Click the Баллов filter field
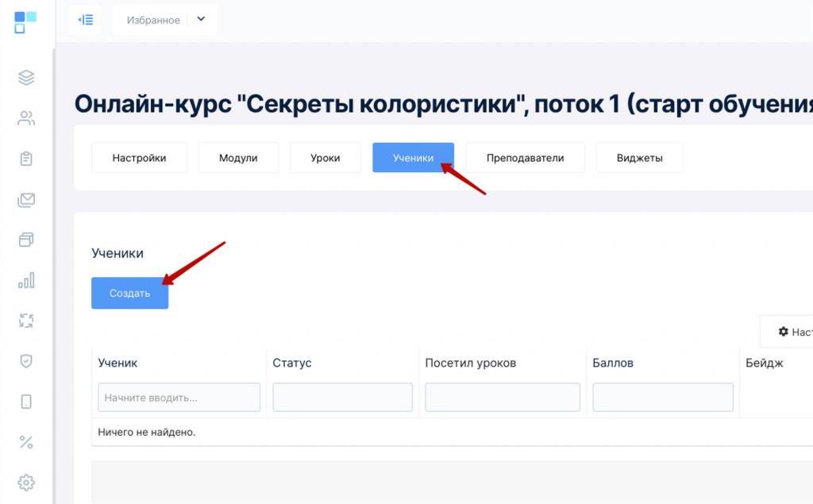 point(663,398)
